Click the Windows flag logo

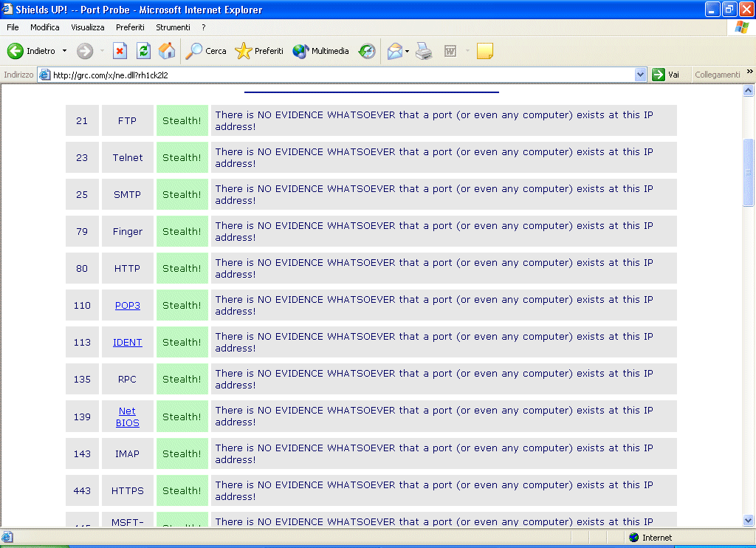point(741,27)
